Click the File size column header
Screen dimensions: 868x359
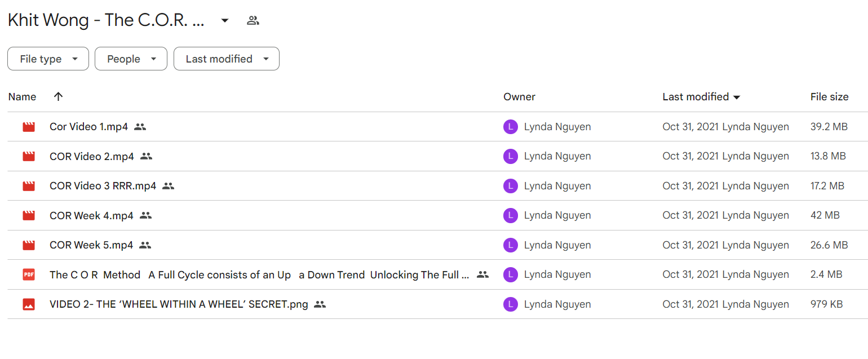click(x=829, y=97)
